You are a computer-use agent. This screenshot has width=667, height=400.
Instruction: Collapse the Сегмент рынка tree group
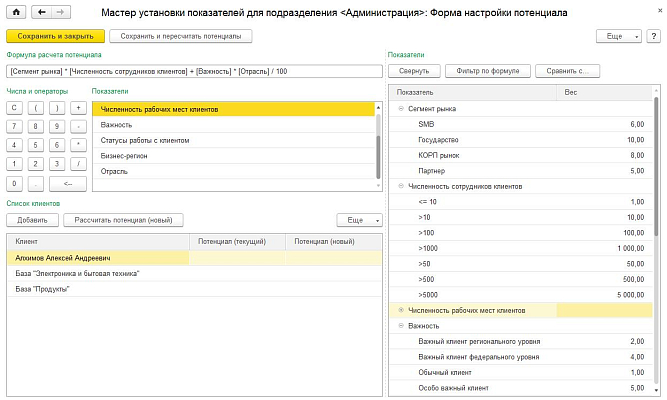click(402, 108)
